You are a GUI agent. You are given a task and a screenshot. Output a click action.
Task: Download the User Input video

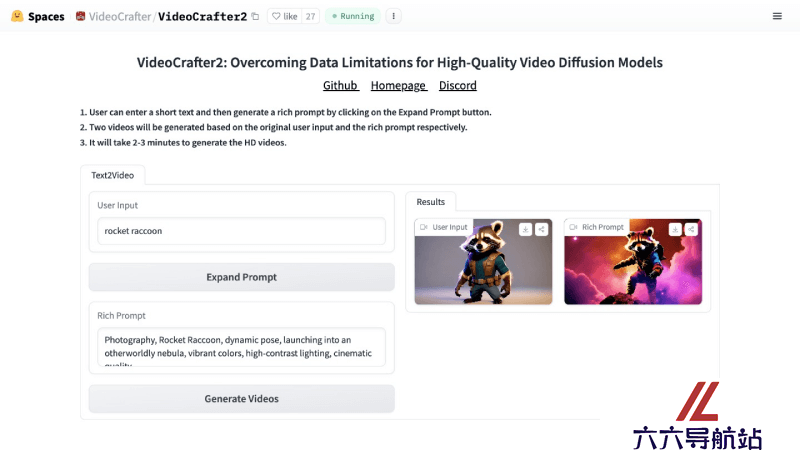[x=525, y=229]
